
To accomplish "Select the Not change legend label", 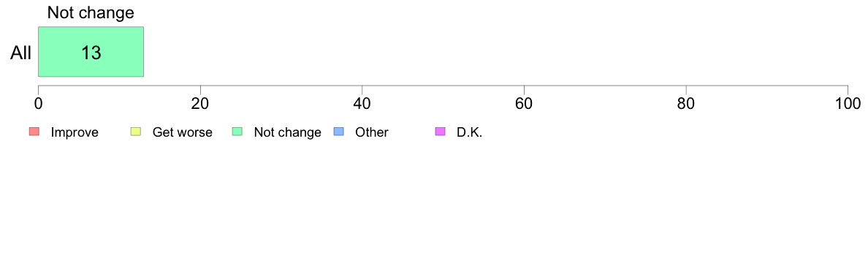I will point(287,132).
